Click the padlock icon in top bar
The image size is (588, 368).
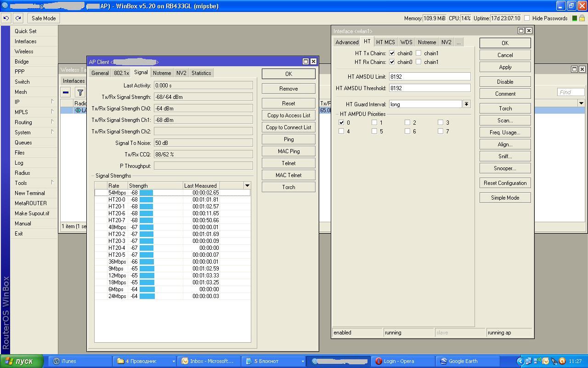coord(582,18)
